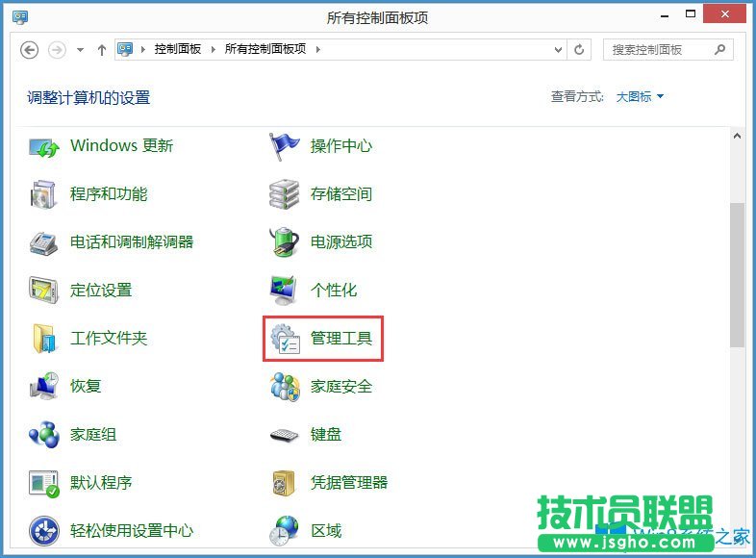Open the 恢复 link text
Screen dimensions: 756x558
[x=86, y=386]
